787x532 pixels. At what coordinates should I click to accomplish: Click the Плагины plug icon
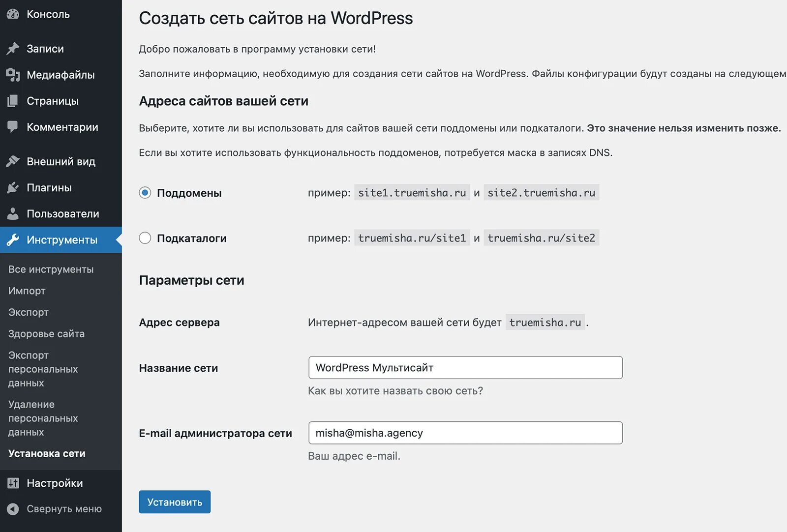pos(13,187)
